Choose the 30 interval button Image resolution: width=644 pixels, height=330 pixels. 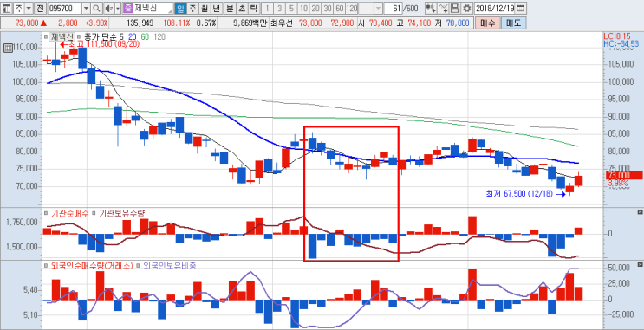(328, 8)
